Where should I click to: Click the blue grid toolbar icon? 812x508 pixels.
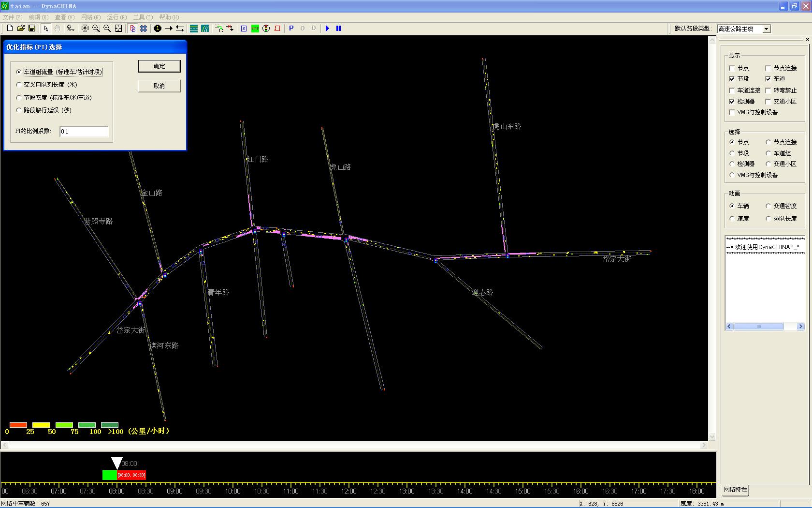[144, 29]
